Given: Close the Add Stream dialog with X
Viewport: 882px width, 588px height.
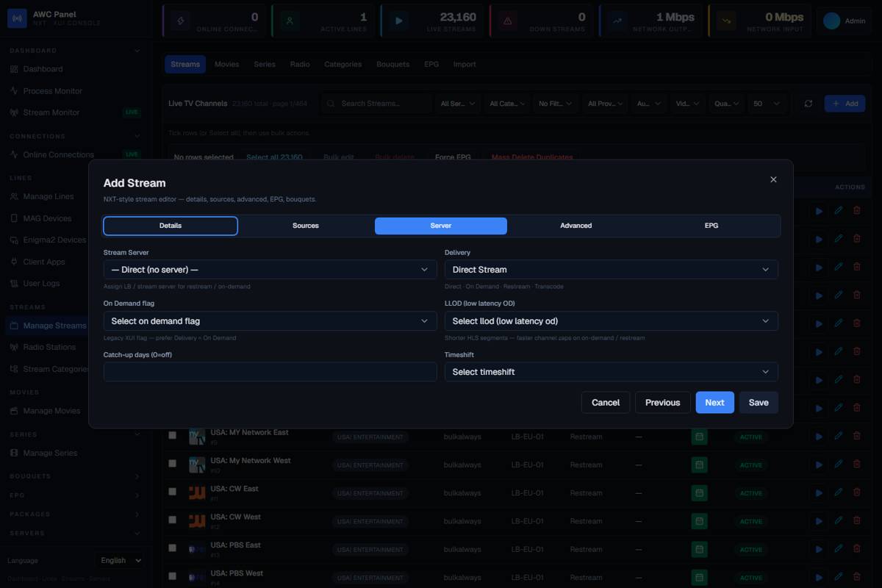Looking at the screenshot, I should click(773, 179).
